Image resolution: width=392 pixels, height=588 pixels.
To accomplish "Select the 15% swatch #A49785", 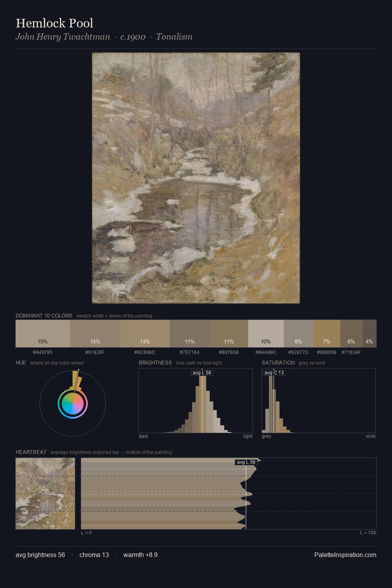I will coord(43,334).
